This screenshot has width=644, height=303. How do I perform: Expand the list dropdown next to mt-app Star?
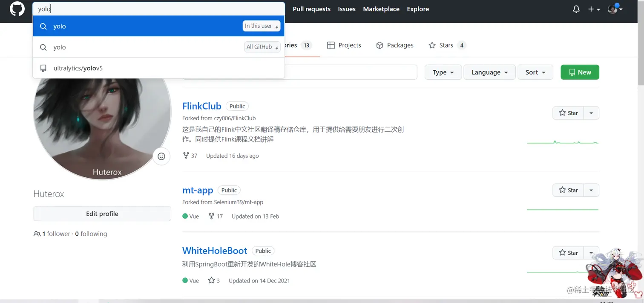pos(591,190)
